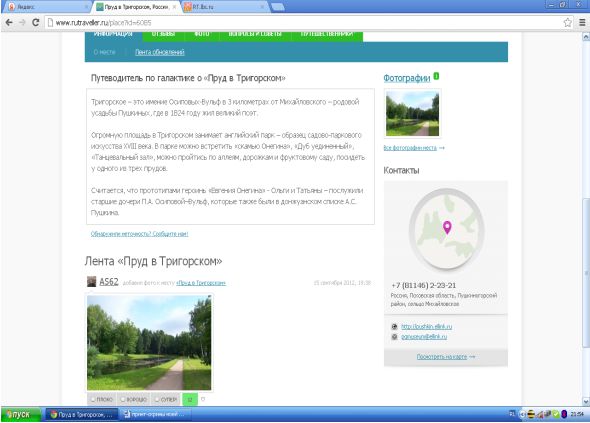Click the AS62 user avatar

point(91,281)
